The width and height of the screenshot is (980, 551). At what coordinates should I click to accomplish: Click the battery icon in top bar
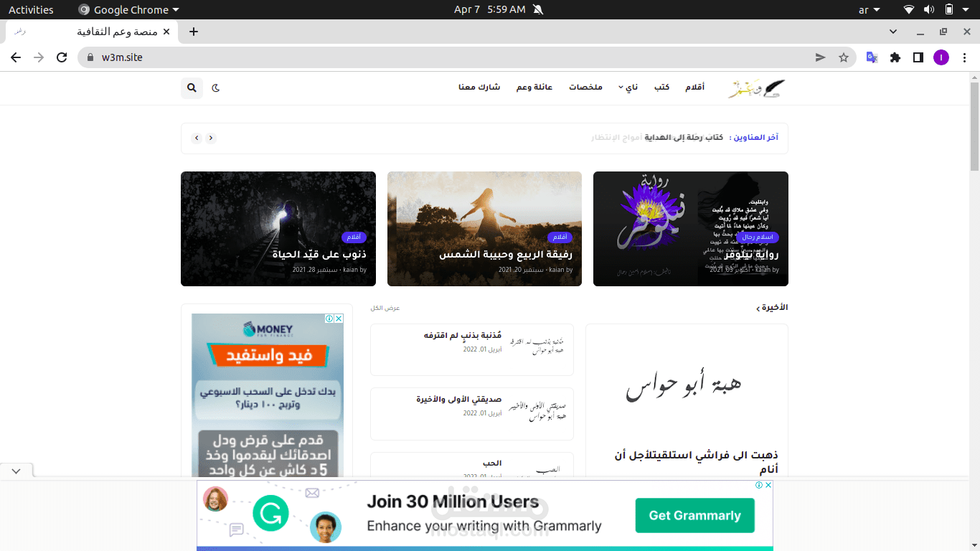coord(949,9)
